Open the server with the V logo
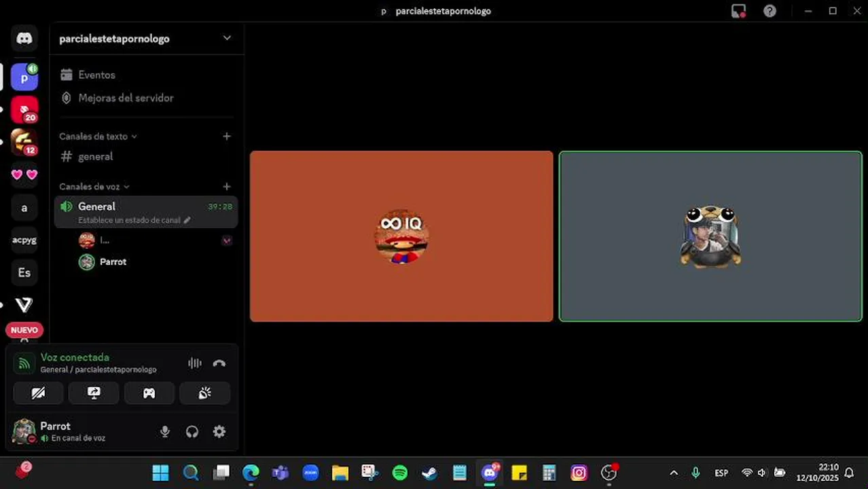 (24, 305)
